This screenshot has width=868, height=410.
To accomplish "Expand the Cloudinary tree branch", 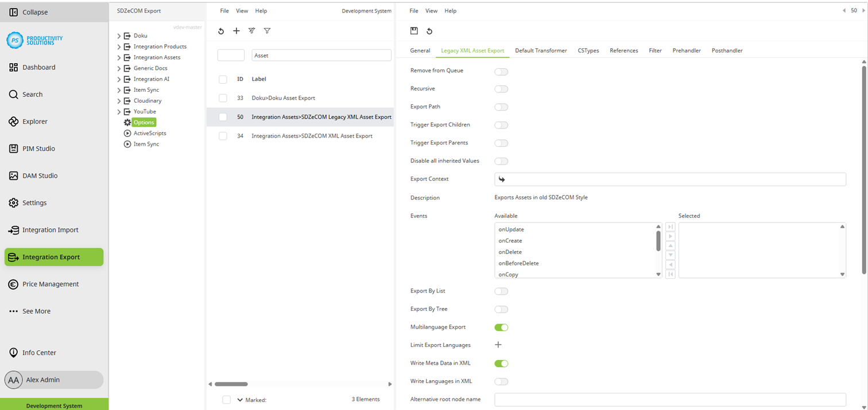I will (x=119, y=100).
